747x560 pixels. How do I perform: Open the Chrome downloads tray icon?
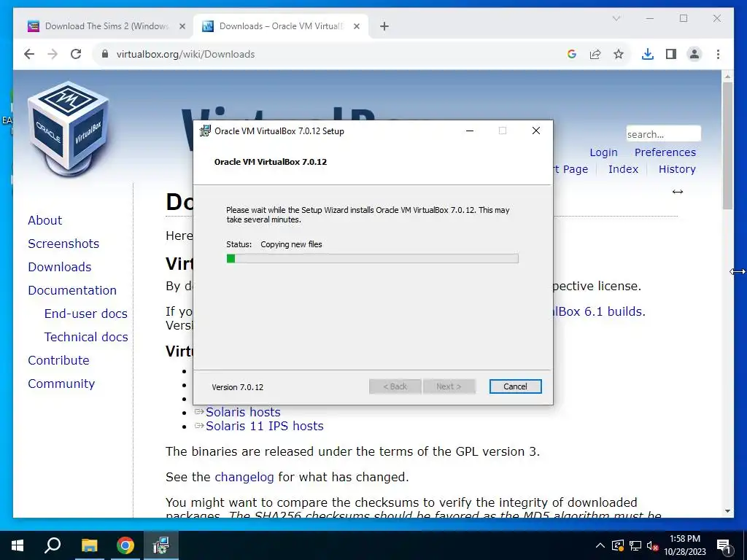(648, 54)
